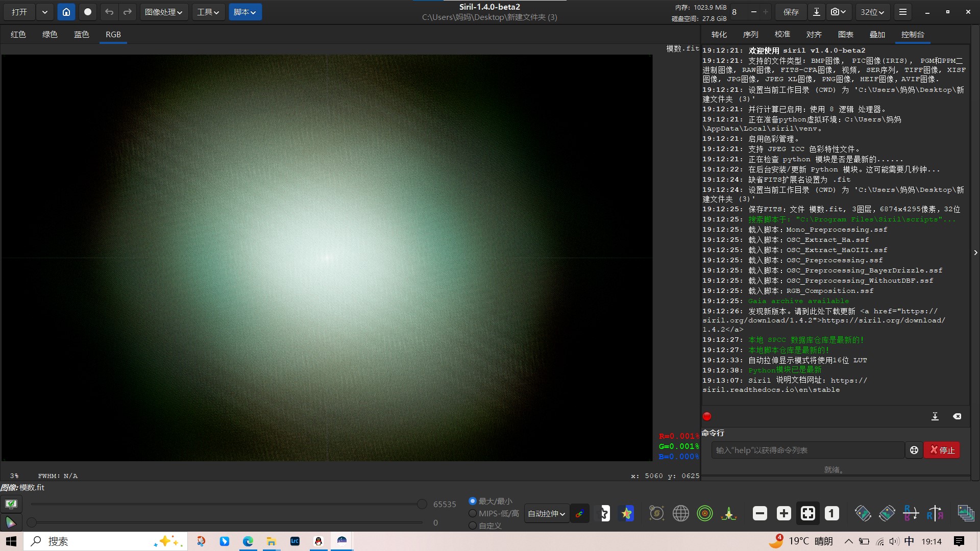Switch to the 叠加 tab
The height and width of the screenshot is (551, 980).
tap(877, 34)
